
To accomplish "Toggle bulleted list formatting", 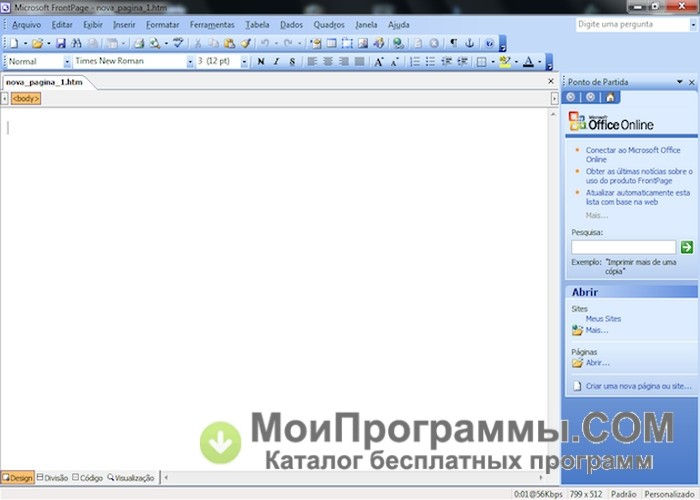I will pyautogui.click(x=431, y=62).
